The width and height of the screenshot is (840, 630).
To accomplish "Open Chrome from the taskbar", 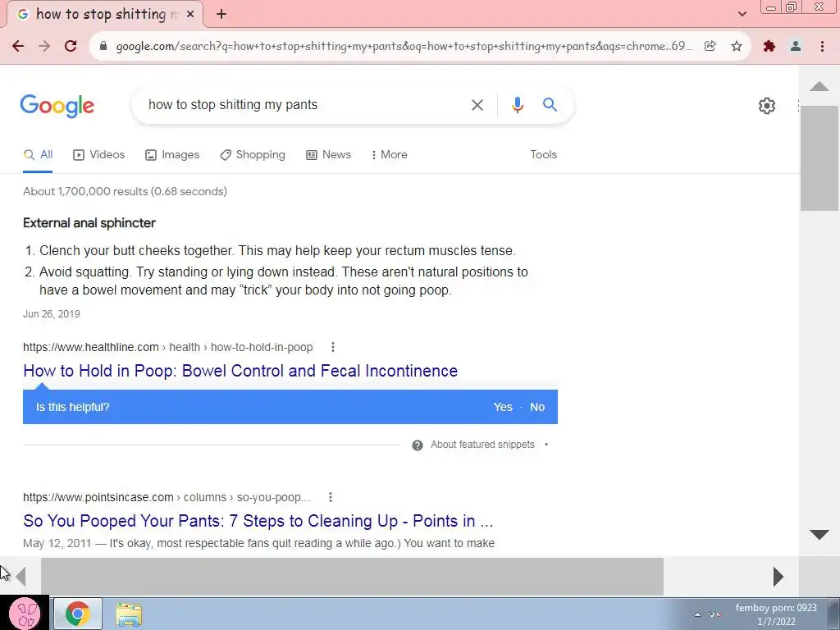I will 78,614.
